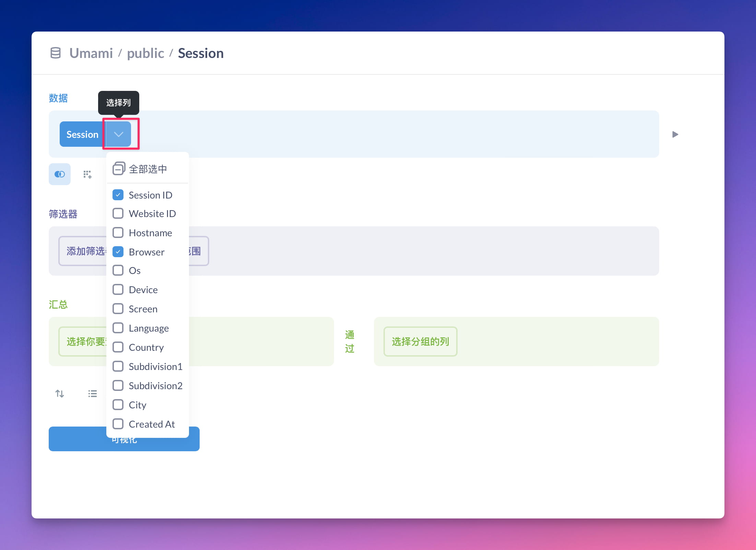Open the 选择分组的列 group-by picker

click(x=420, y=342)
